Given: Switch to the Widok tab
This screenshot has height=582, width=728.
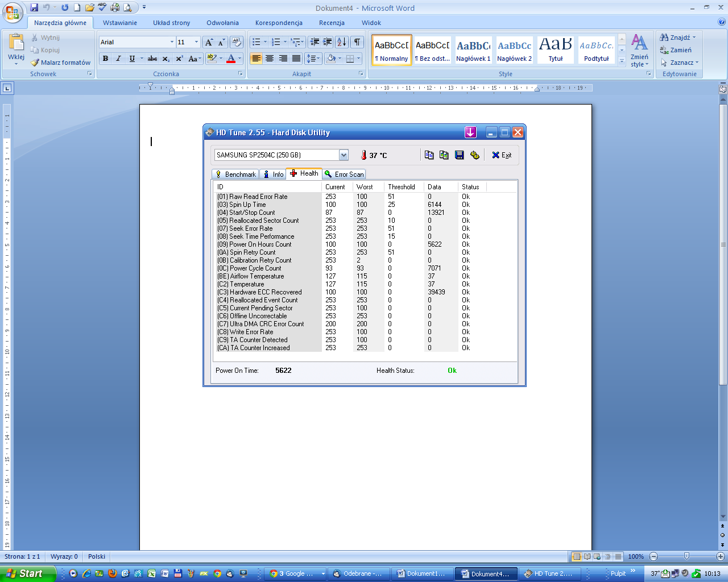Looking at the screenshot, I should click(x=371, y=23).
